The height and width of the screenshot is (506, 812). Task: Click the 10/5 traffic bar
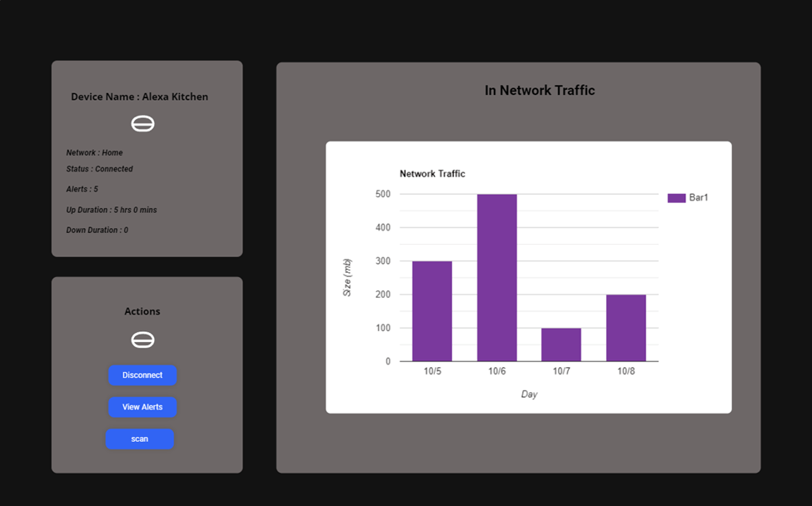click(x=432, y=311)
